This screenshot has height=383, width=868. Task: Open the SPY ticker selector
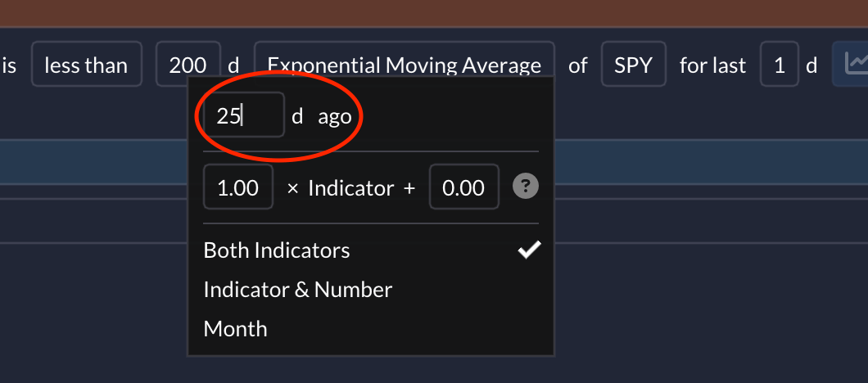click(x=633, y=64)
